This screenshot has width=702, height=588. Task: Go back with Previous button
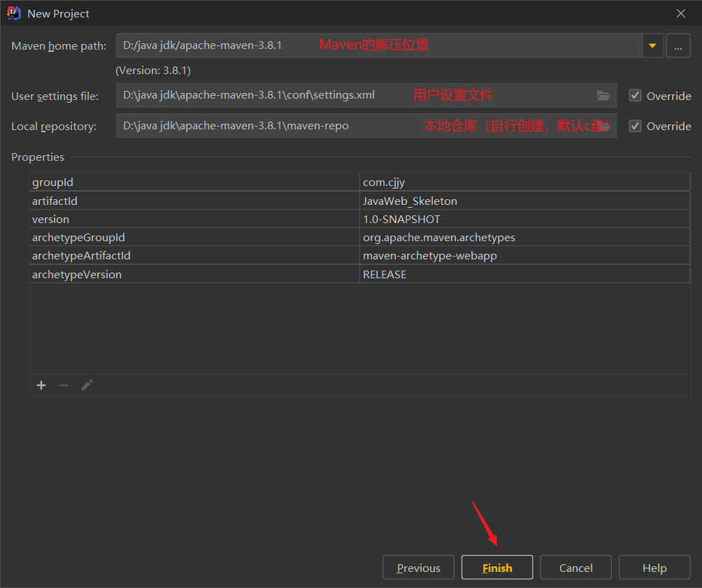pyautogui.click(x=419, y=568)
